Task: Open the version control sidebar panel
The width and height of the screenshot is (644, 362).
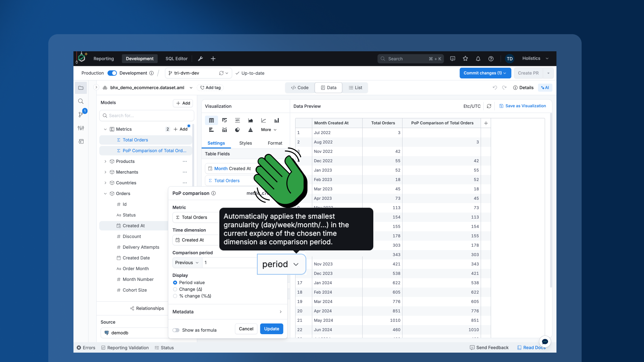Action: click(81, 114)
